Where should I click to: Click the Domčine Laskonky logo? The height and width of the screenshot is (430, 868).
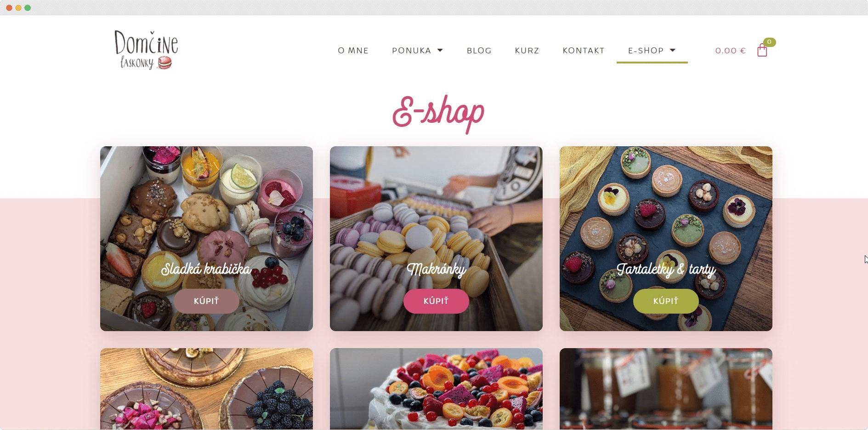(x=146, y=50)
